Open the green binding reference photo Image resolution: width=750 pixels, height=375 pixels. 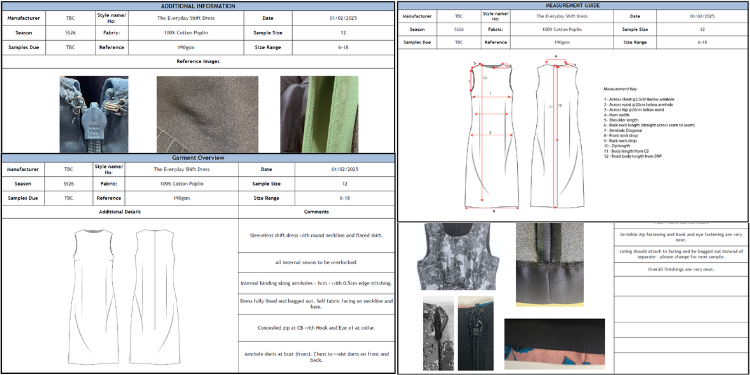[x=319, y=114]
